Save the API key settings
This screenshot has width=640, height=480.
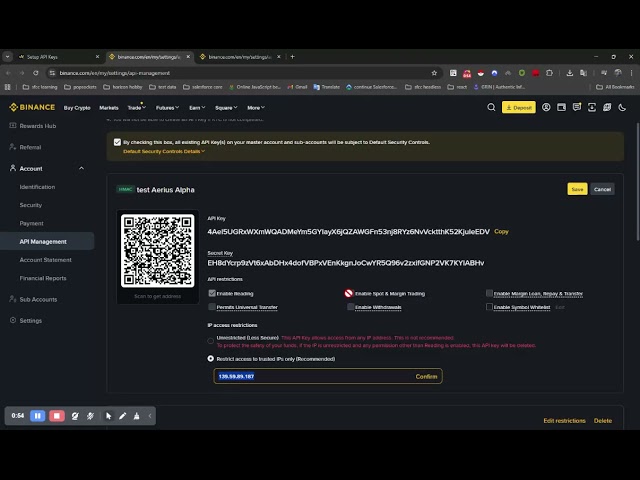pos(577,189)
